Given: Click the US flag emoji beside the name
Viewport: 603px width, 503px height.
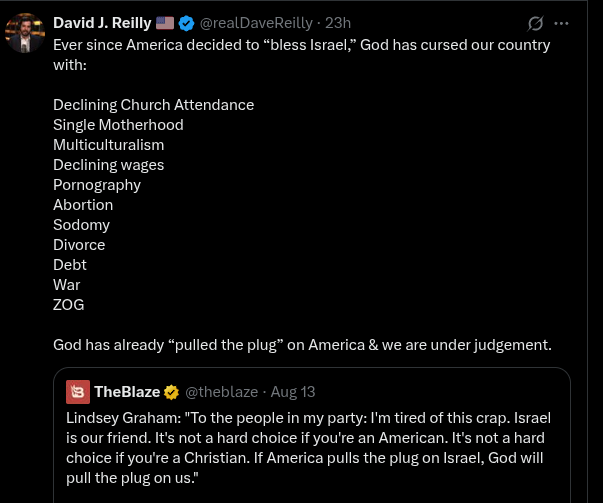Looking at the screenshot, I should pyautogui.click(x=166, y=23).
